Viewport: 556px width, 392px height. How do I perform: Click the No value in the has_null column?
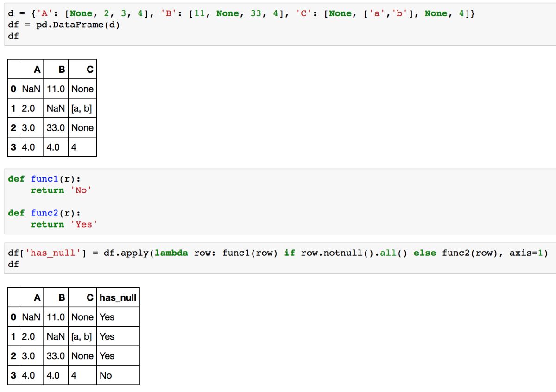[118, 375]
